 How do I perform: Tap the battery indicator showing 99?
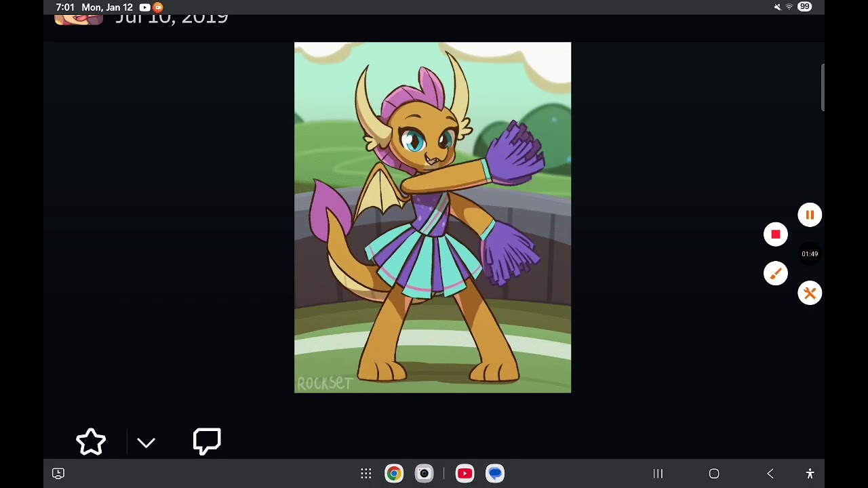coord(804,7)
